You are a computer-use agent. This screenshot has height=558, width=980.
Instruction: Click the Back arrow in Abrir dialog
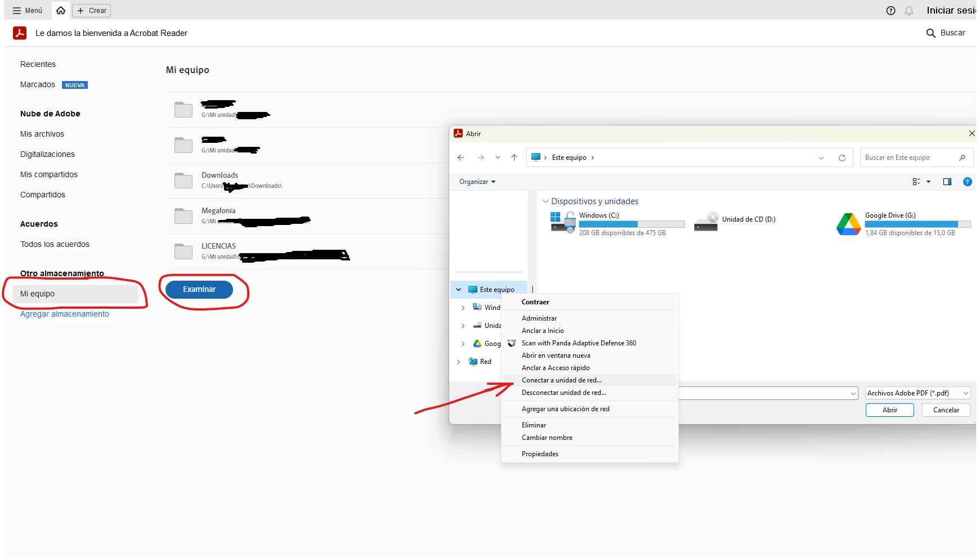[x=461, y=157]
